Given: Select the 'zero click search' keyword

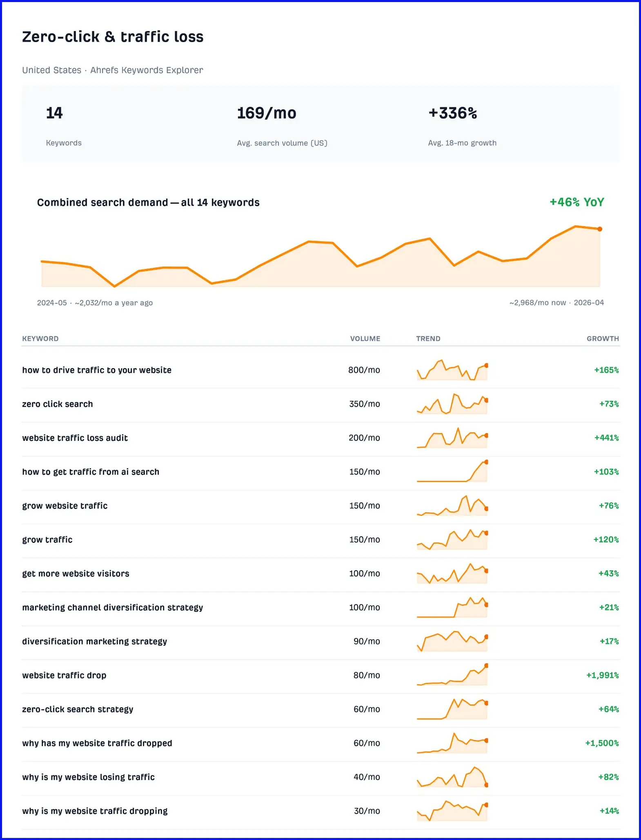Looking at the screenshot, I should point(58,404).
